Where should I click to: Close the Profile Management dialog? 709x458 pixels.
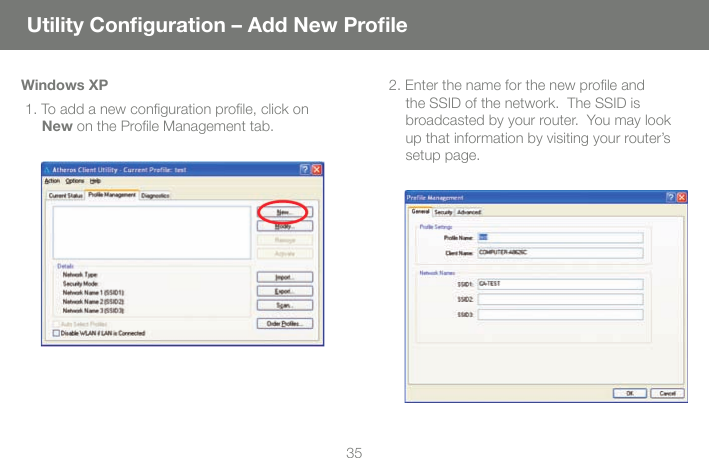pyautogui.click(x=682, y=197)
